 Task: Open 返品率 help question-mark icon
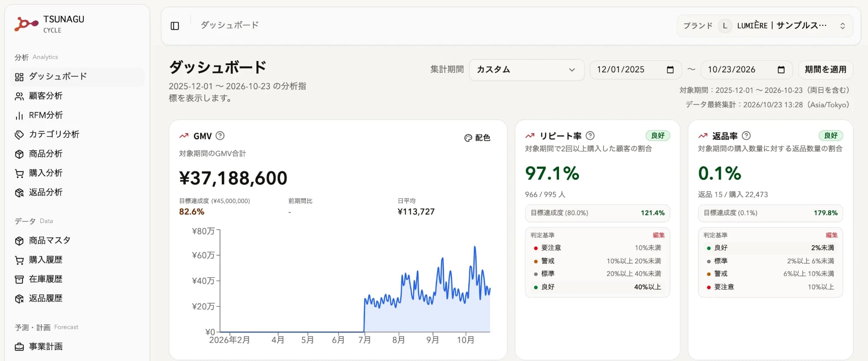[x=746, y=136]
